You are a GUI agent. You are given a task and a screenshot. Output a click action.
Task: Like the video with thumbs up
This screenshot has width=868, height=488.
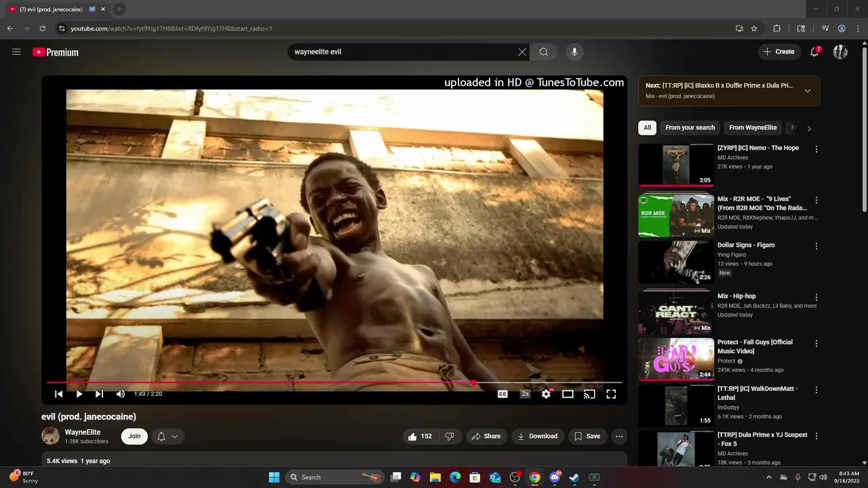pyautogui.click(x=420, y=436)
